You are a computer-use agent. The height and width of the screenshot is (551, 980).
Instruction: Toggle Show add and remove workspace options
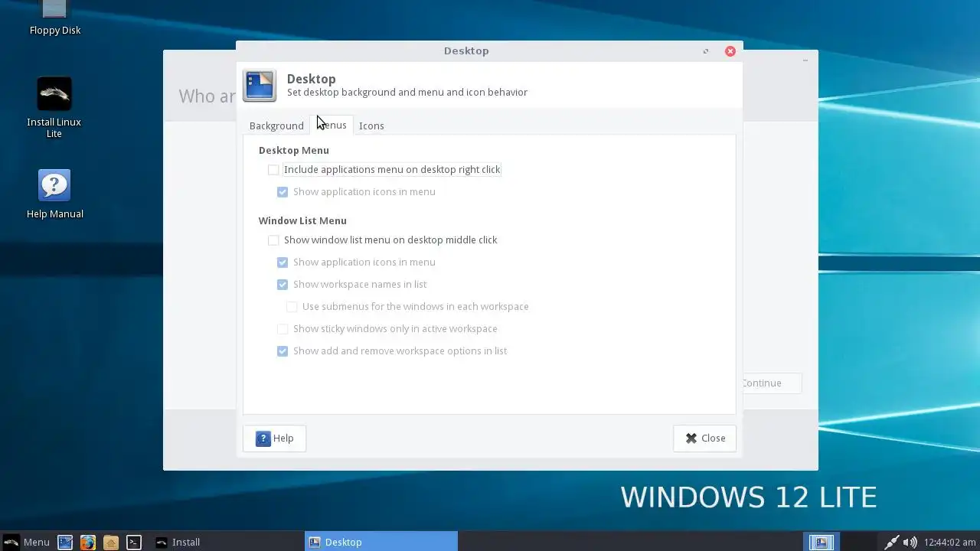coord(283,351)
